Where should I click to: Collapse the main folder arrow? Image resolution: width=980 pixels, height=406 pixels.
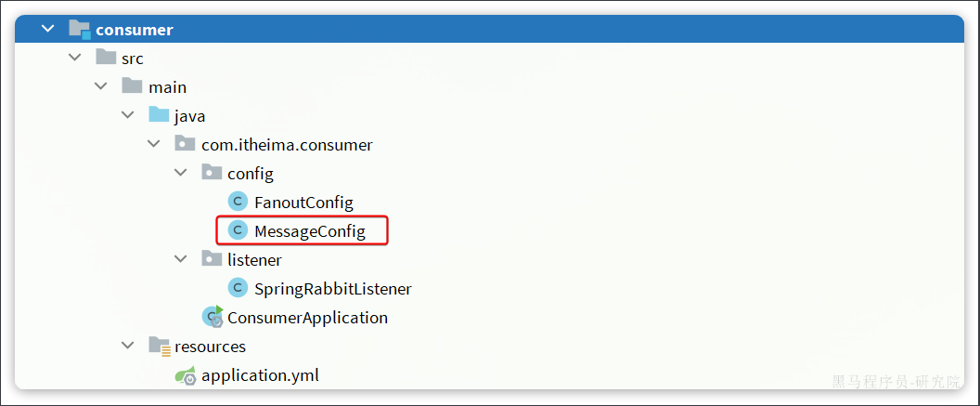(100, 87)
